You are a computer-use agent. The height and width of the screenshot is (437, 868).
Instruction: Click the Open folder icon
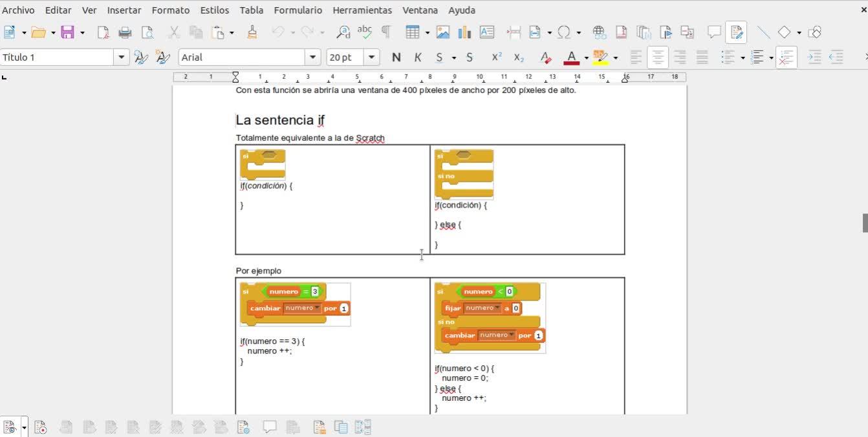[38, 32]
